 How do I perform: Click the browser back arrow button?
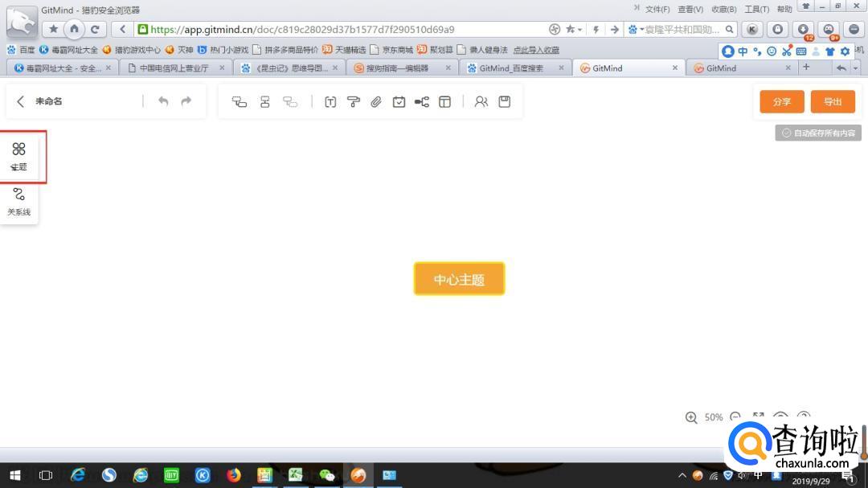(x=122, y=30)
